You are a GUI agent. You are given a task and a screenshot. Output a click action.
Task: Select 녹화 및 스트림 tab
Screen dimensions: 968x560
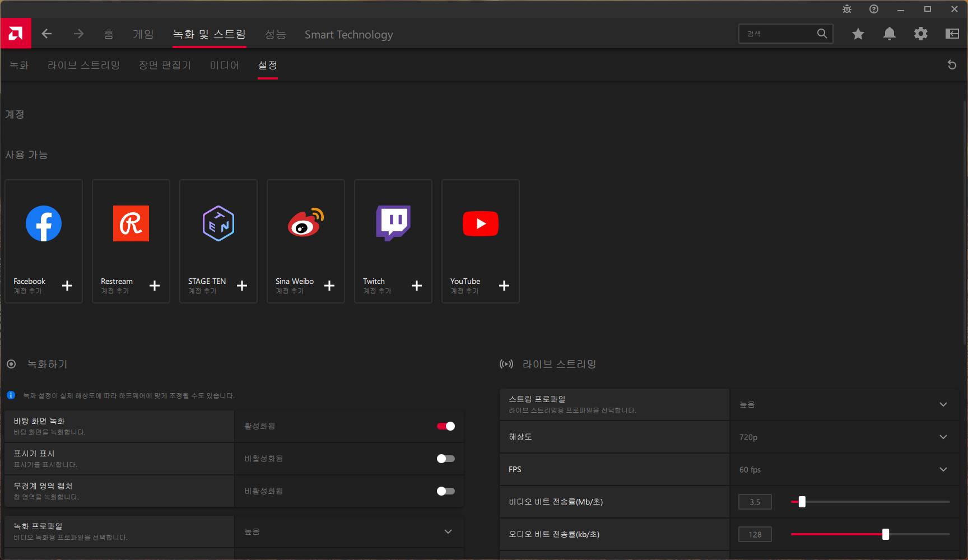(210, 34)
